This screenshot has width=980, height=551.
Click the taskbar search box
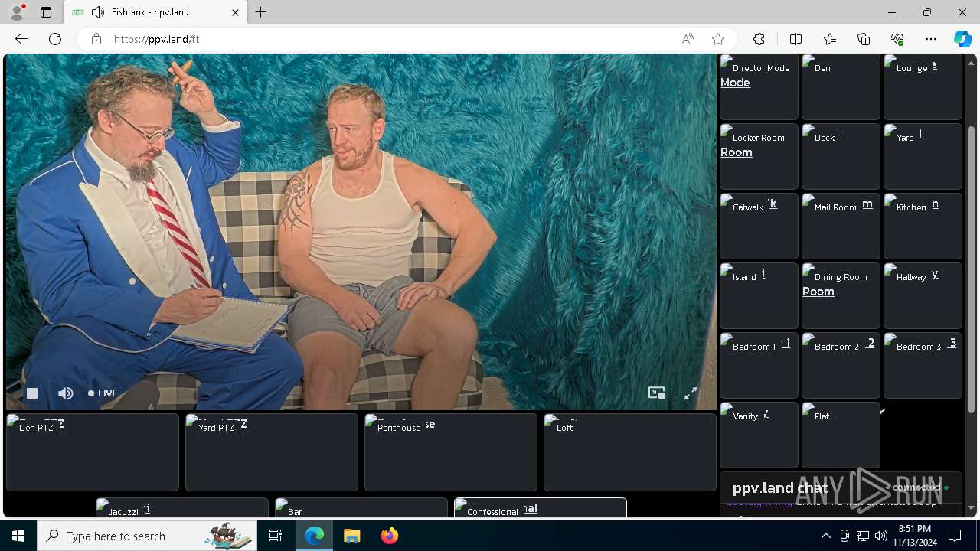pos(147,536)
